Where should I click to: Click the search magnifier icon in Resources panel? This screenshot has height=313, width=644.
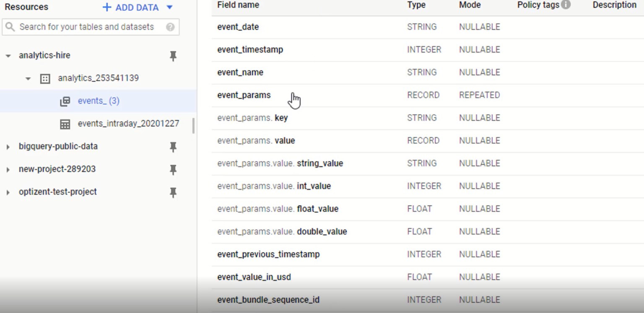[x=10, y=27]
